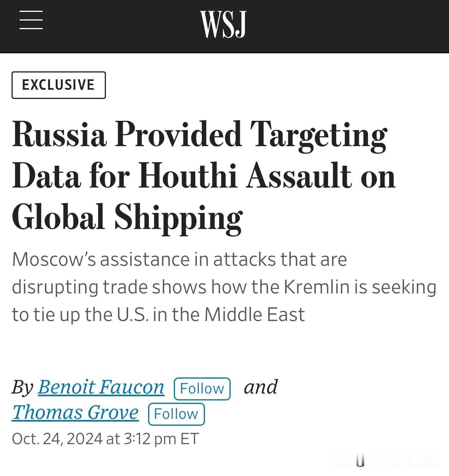Open the hamburger navigation menu
This screenshot has height=476, width=449.
point(31,20)
